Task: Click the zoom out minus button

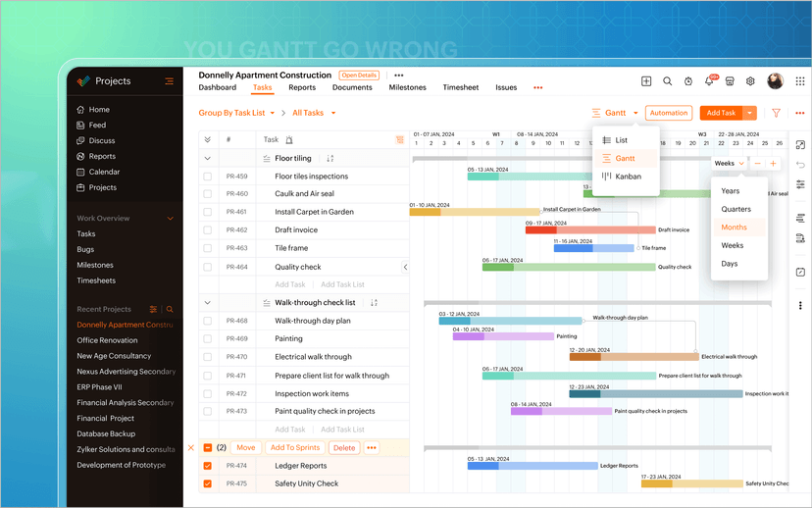Action: click(x=758, y=164)
